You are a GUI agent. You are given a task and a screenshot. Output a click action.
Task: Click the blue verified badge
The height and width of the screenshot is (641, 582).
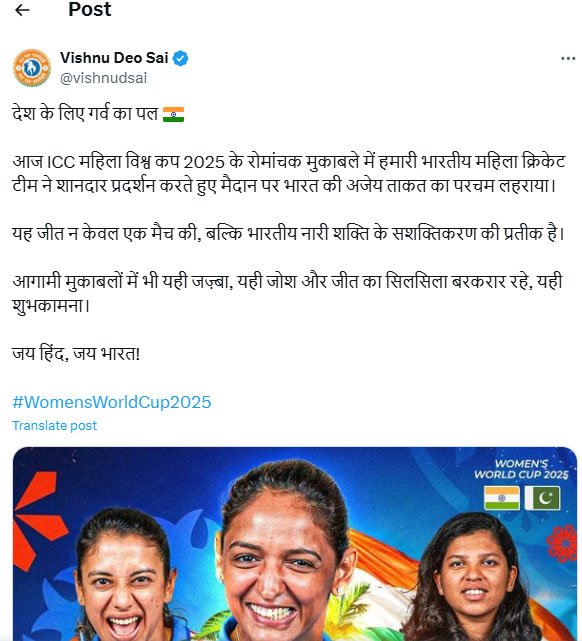(x=180, y=58)
